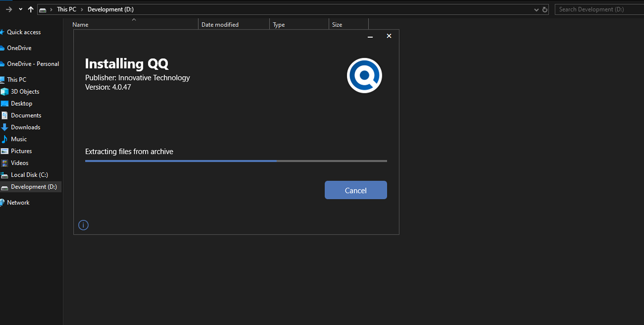Viewport: 644px width, 325px height.
Task: Open Desktop folder in sidebar
Action: (22, 103)
